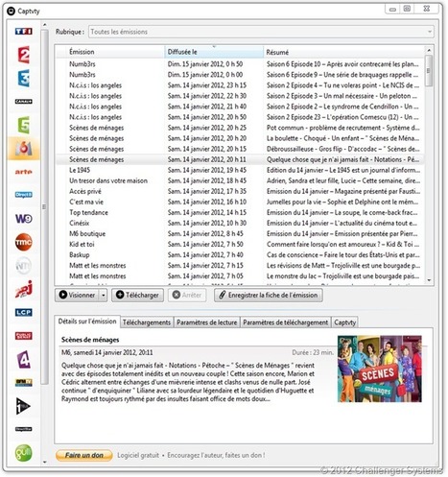This screenshot has width=448, height=477.
Task: Sort by the Diffusée le column header
Action: pyautogui.click(x=214, y=52)
